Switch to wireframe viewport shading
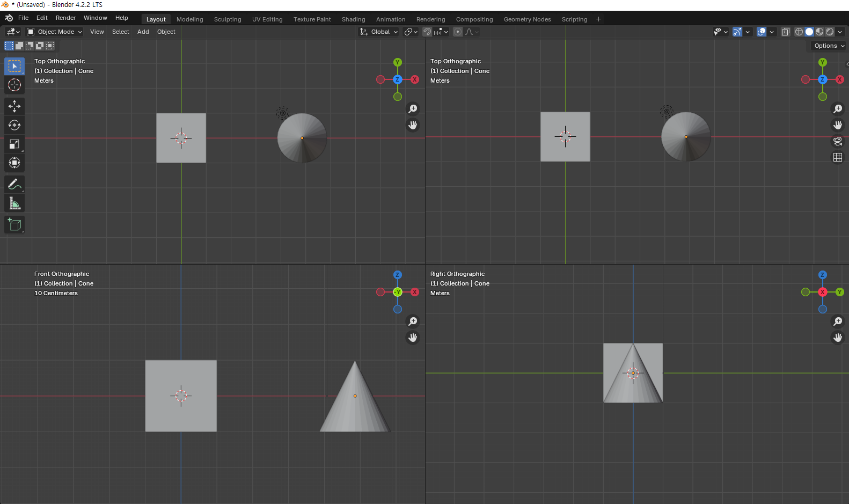This screenshot has width=849, height=504. [799, 32]
